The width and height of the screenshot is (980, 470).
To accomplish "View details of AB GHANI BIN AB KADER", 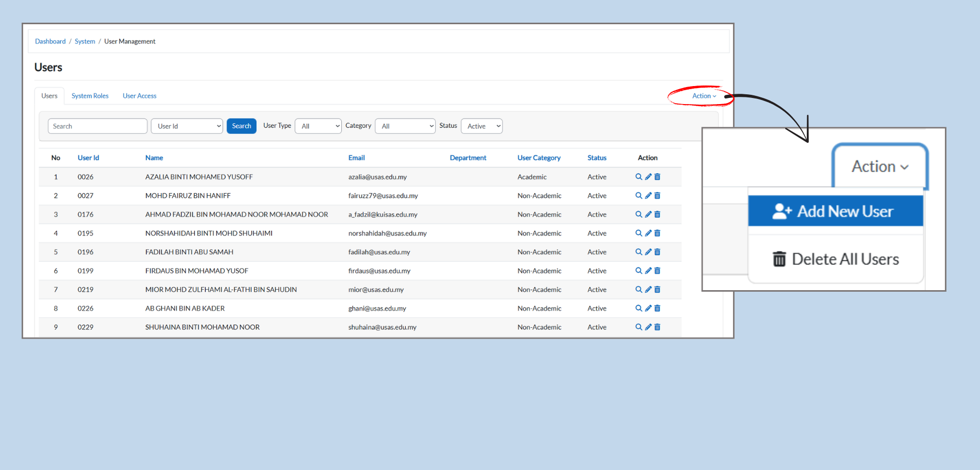I will [639, 308].
